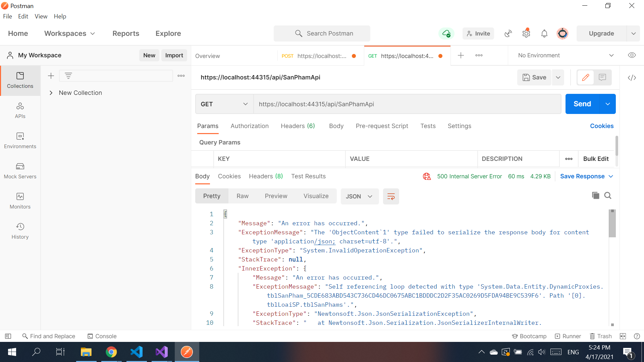Image resolution: width=644 pixels, height=362 pixels.
Task: Toggle two-pane layout icon in status bar
Action: click(623, 336)
